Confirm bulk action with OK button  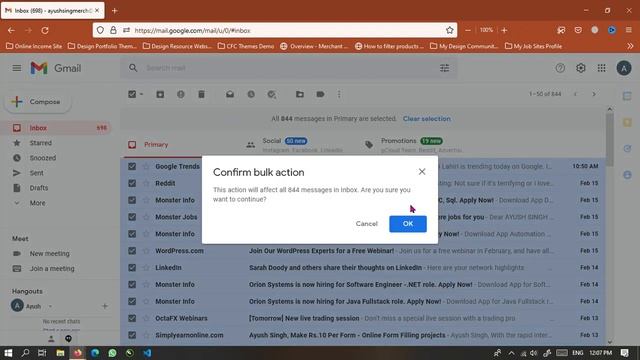408,224
